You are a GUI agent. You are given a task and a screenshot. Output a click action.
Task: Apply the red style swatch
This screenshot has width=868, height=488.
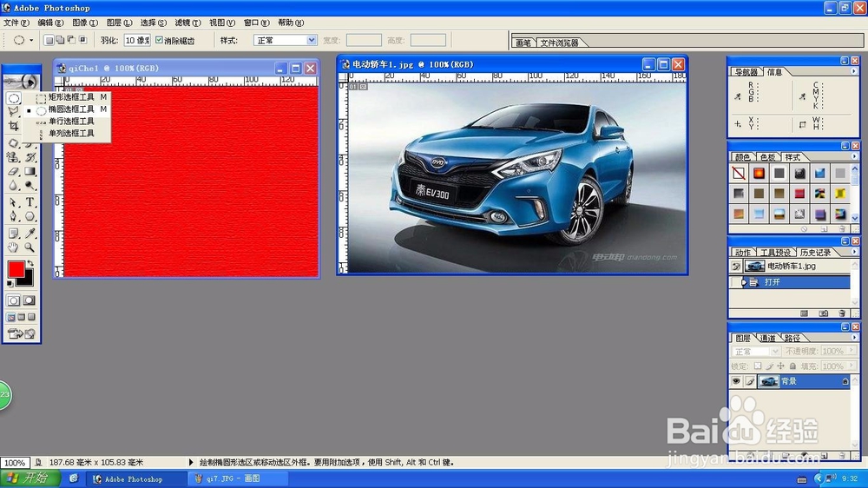(799, 194)
